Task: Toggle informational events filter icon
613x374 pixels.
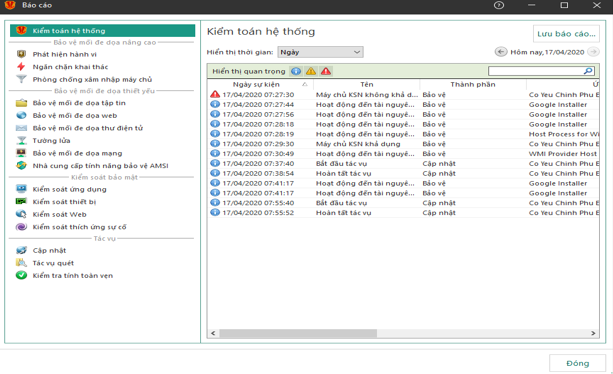Action: point(296,71)
